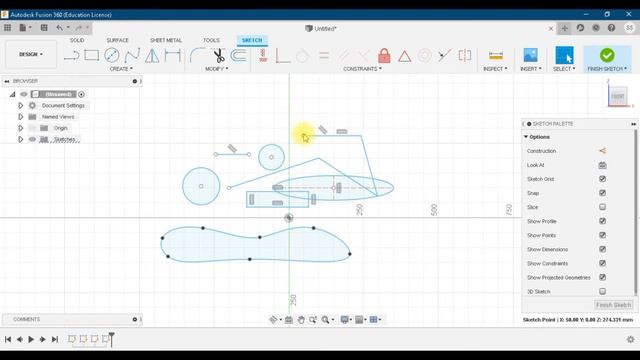The image size is (640, 360).
Task: Apply the Equal constraint
Action: 324,55
